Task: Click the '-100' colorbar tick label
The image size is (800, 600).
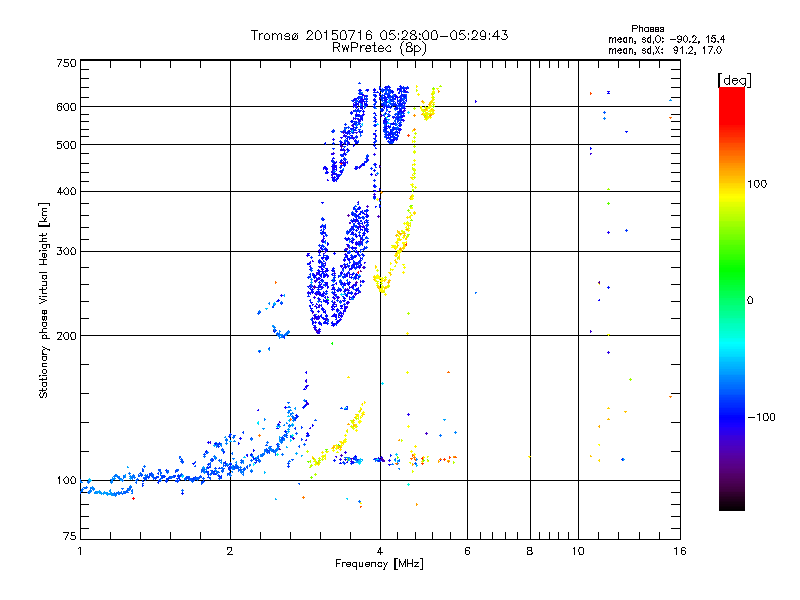Action: 762,417
